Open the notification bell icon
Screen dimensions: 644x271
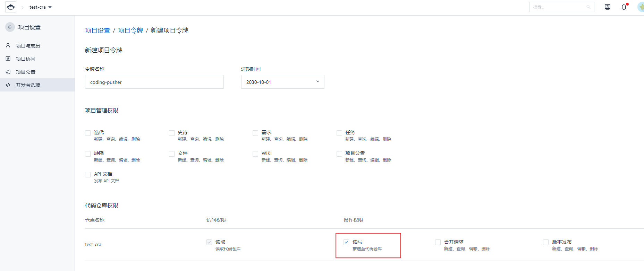point(624,7)
